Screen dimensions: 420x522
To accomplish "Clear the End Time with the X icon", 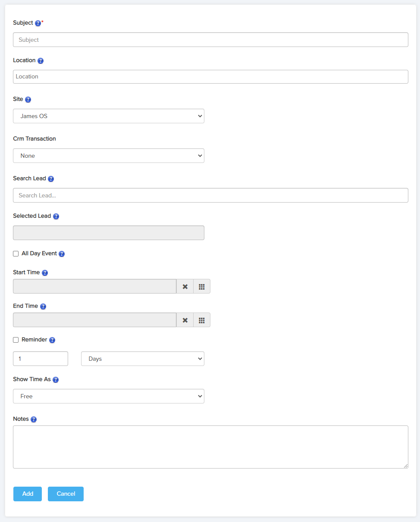I will 185,320.
